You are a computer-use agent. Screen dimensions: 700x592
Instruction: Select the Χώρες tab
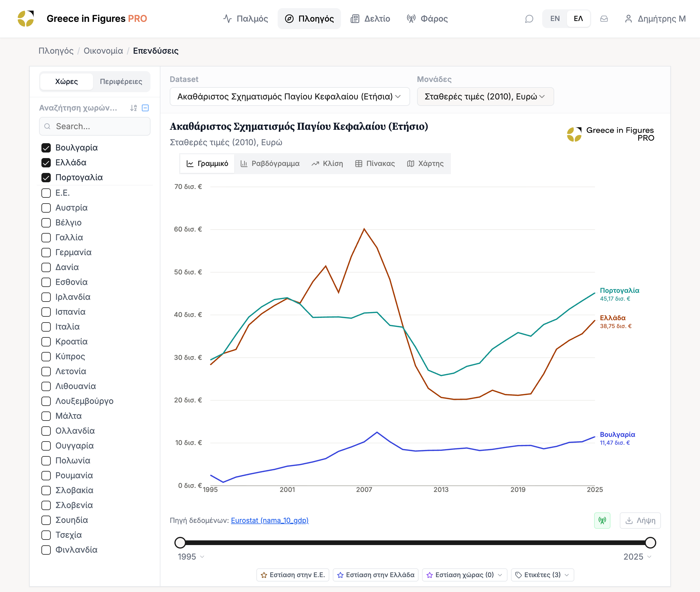click(x=66, y=82)
